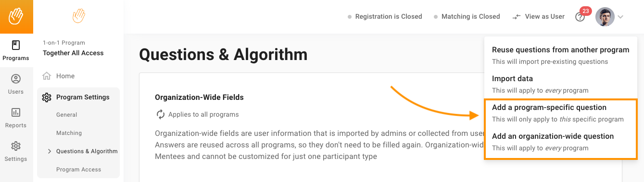
Task: Open the Settings gear in the left rail
Action: pos(16,152)
